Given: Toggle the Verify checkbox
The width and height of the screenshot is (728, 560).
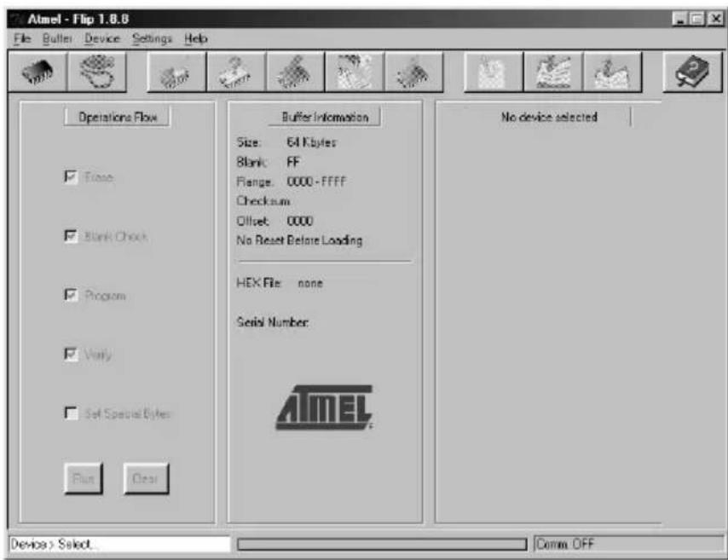Looking at the screenshot, I should pos(71,355).
